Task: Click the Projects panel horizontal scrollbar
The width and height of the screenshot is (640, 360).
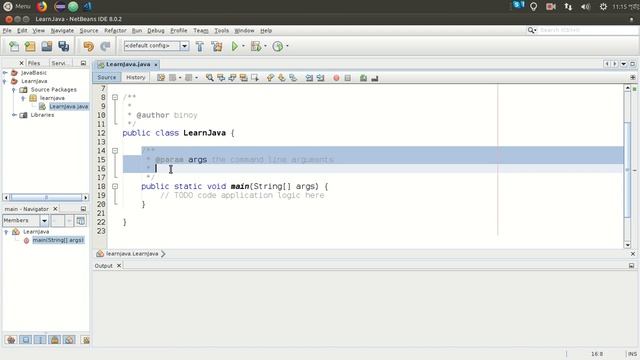Action: point(46,198)
